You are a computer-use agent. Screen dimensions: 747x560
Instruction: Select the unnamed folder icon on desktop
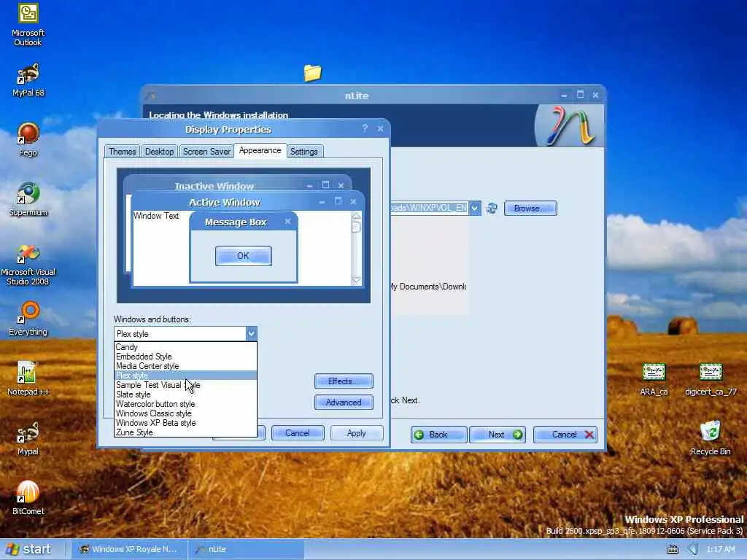pyautogui.click(x=312, y=73)
